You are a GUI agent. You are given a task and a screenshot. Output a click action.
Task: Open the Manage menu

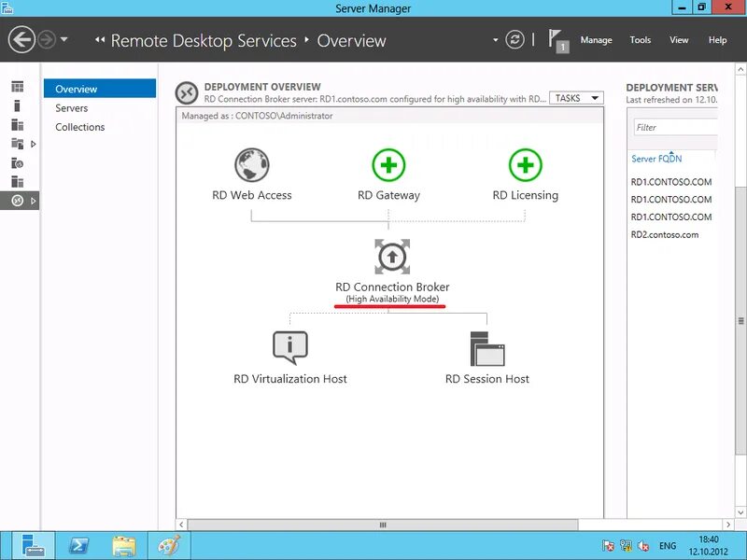point(596,40)
